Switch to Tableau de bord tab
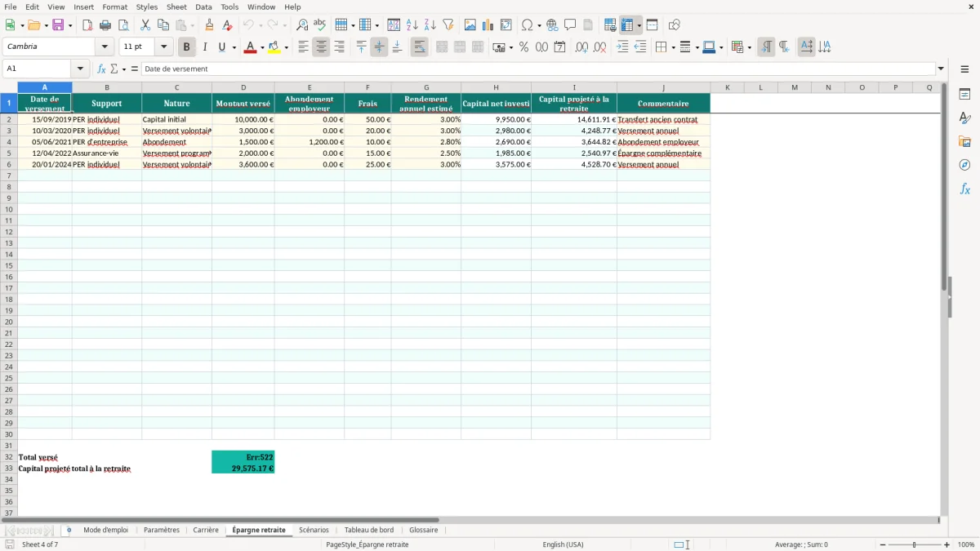The width and height of the screenshot is (980, 551). (369, 530)
